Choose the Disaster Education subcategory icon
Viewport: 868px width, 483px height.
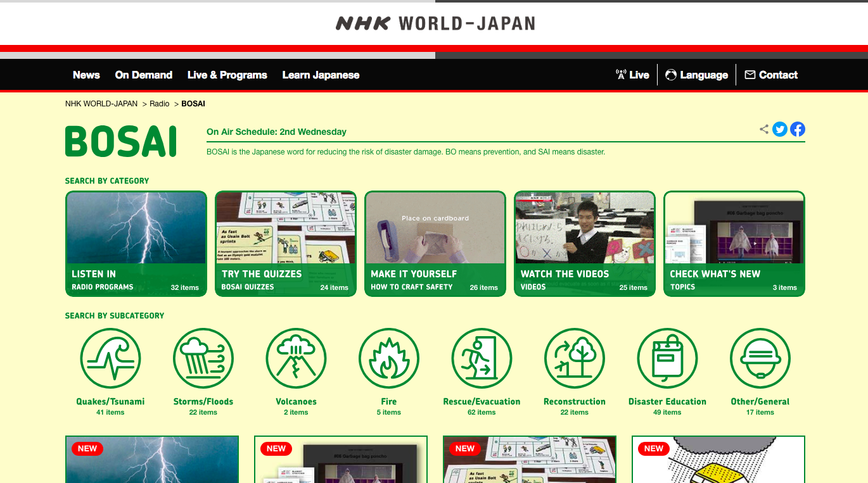667,358
